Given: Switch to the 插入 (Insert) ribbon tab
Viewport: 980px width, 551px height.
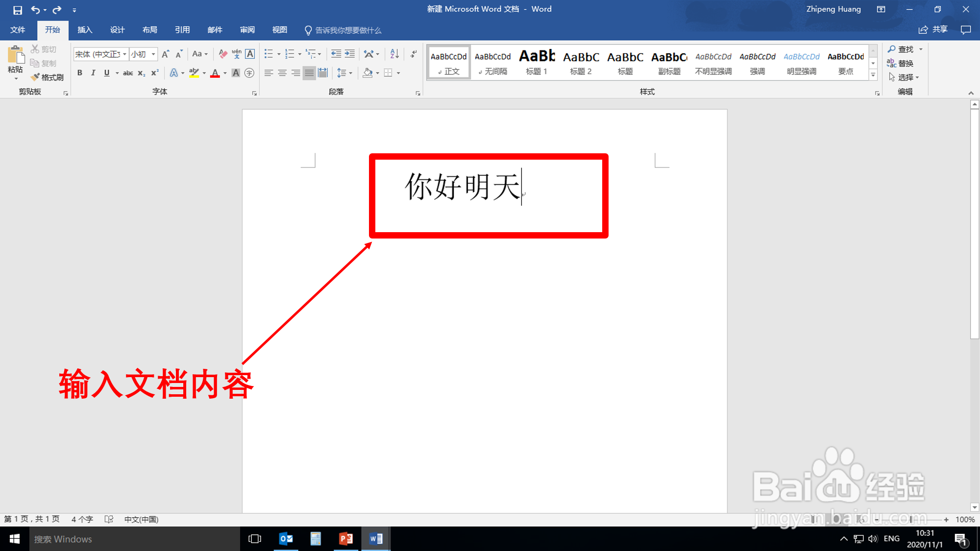Looking at the screenshot, I should (x=85, y=30).
